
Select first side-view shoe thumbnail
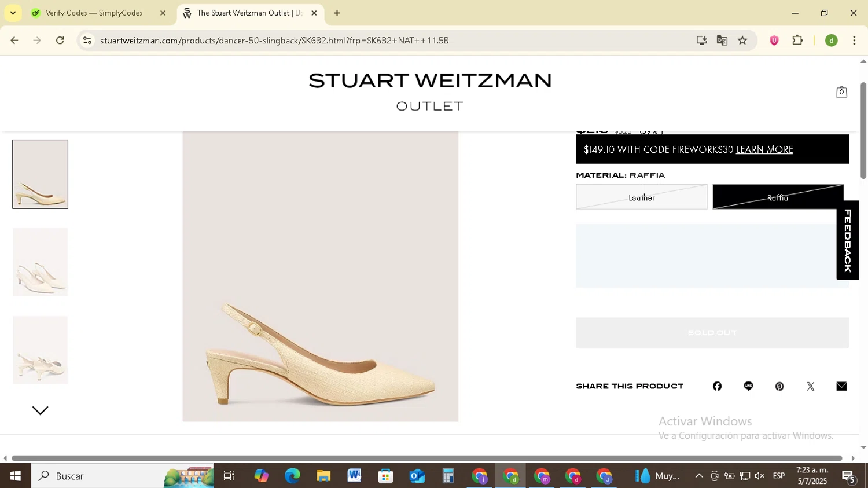(41, 174)
